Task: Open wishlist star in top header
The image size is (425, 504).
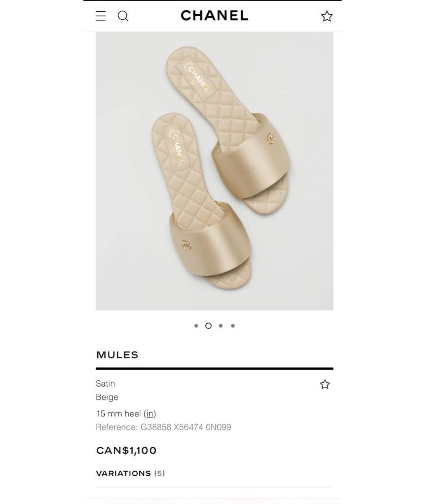Action: [x=327, y=16]
